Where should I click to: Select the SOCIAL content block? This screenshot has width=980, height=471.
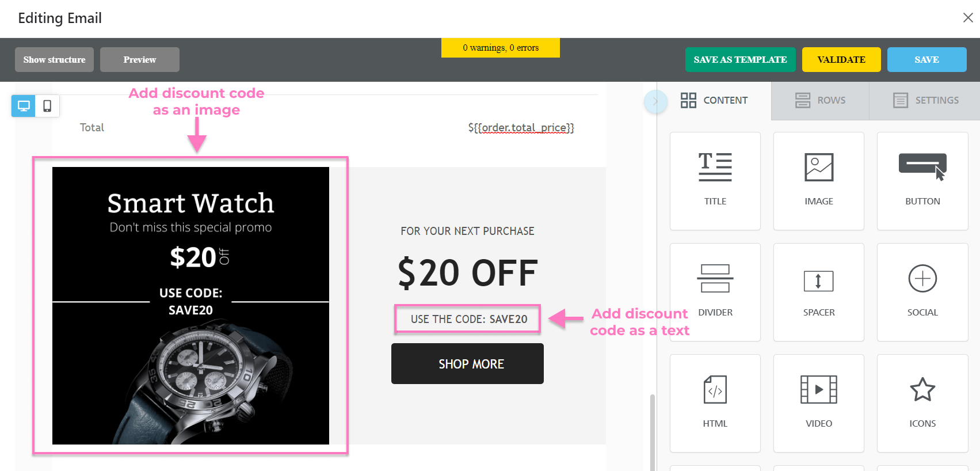coord(922,291)
